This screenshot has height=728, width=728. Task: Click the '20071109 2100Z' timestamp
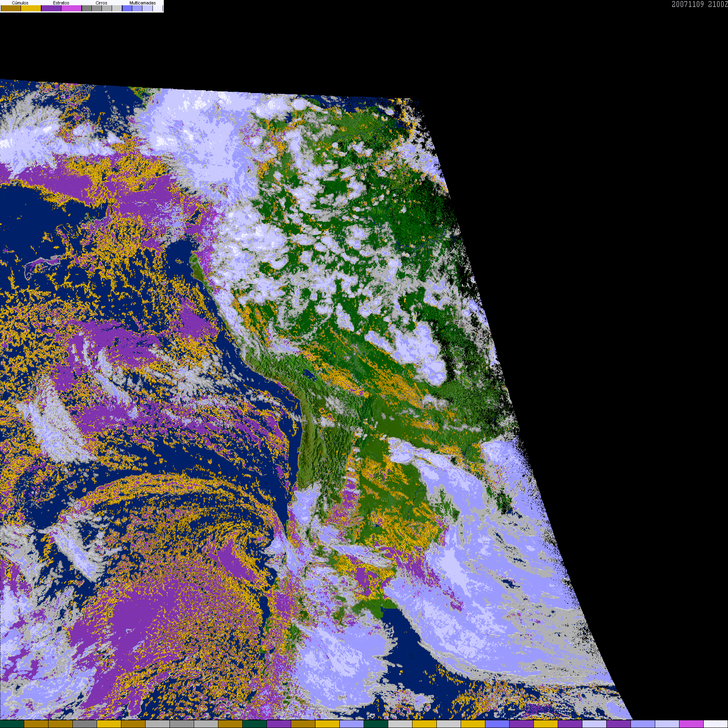pos(700,4)
